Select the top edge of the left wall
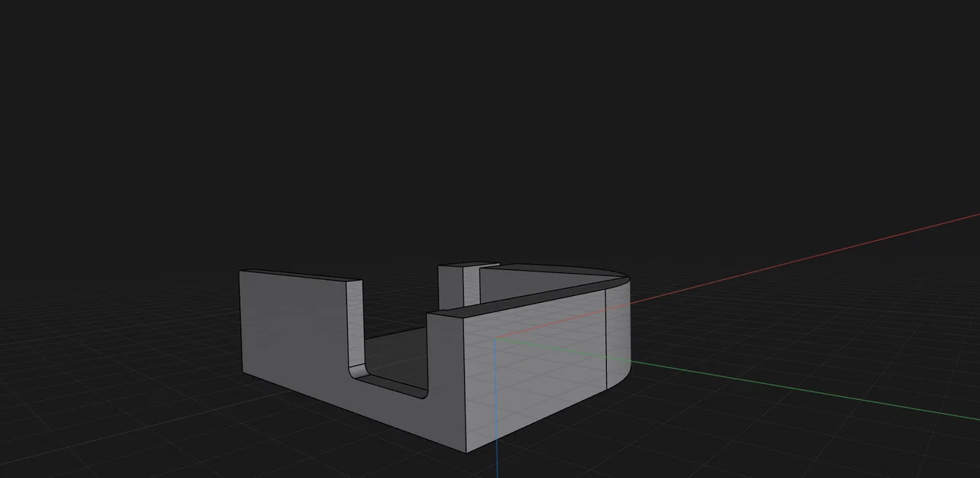 pyautogui.click(x=301, y=275)
